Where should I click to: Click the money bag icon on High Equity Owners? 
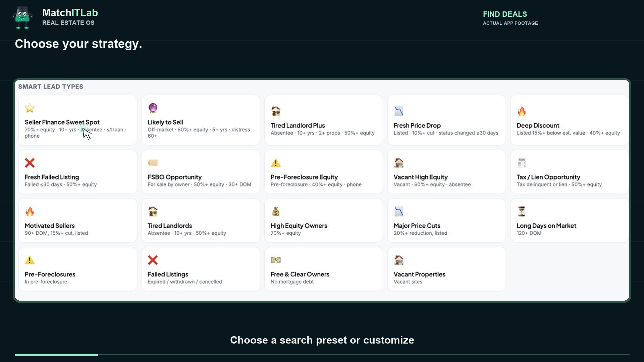(276, 212)
